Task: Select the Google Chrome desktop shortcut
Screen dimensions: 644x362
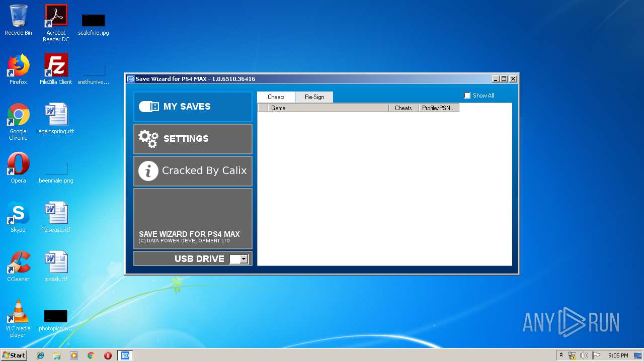Action: (18, 122)
